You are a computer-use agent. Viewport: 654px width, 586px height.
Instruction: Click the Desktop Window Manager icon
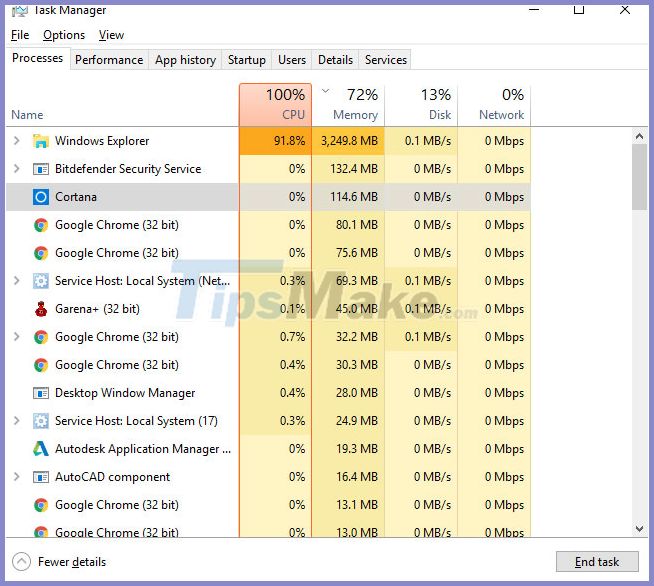pos(40,393)
